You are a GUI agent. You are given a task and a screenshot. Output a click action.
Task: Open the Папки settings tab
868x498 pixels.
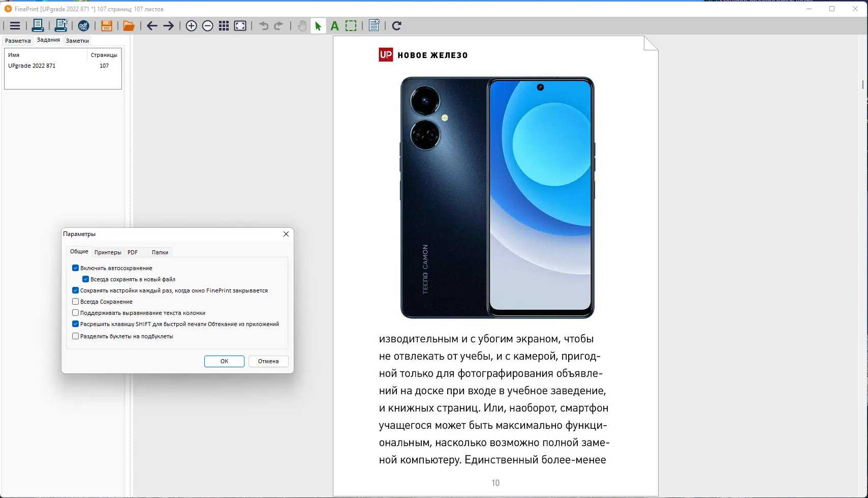coord(160,252)
